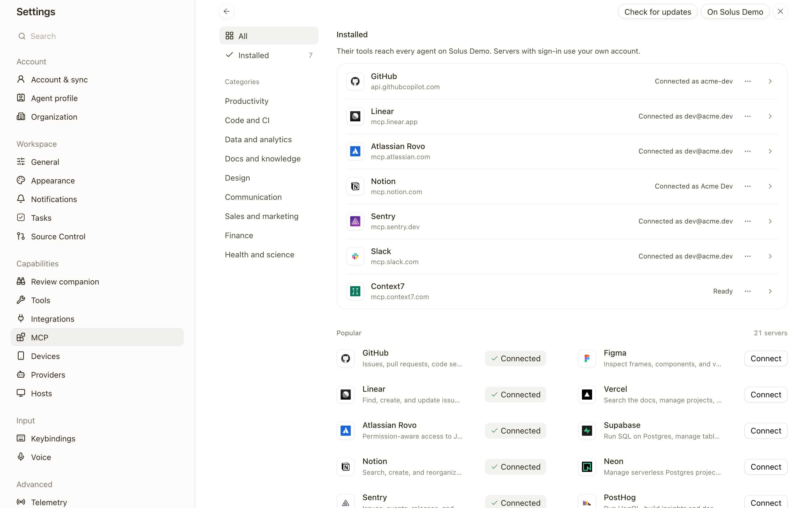Open Appearance settings
The width and height of the screenshot is (812, 508).
point(97,180)
